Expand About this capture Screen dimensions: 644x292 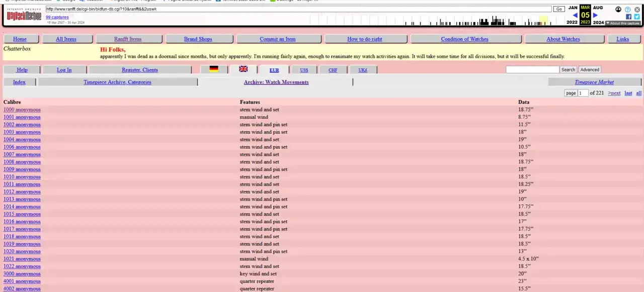623,23
